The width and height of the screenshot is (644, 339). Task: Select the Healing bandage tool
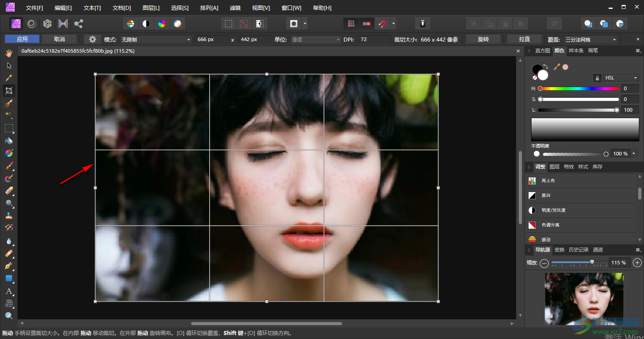pos(8,253)
